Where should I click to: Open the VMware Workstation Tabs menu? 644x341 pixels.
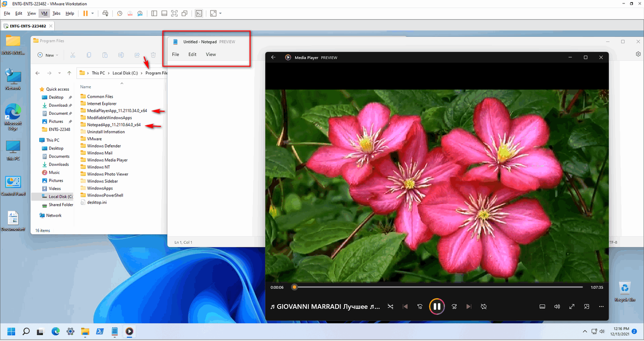(56, 13)
